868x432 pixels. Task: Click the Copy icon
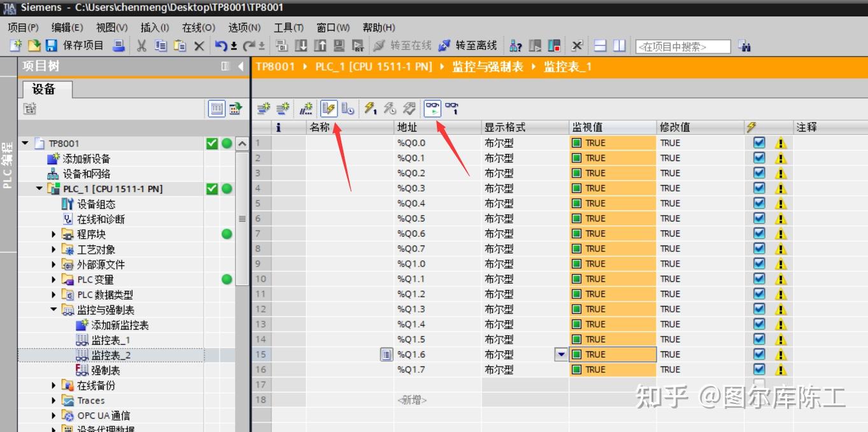(161, 46)
